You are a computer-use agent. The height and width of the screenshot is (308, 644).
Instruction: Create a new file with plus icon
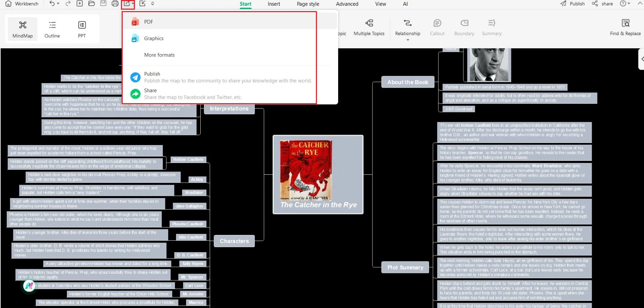80,4
